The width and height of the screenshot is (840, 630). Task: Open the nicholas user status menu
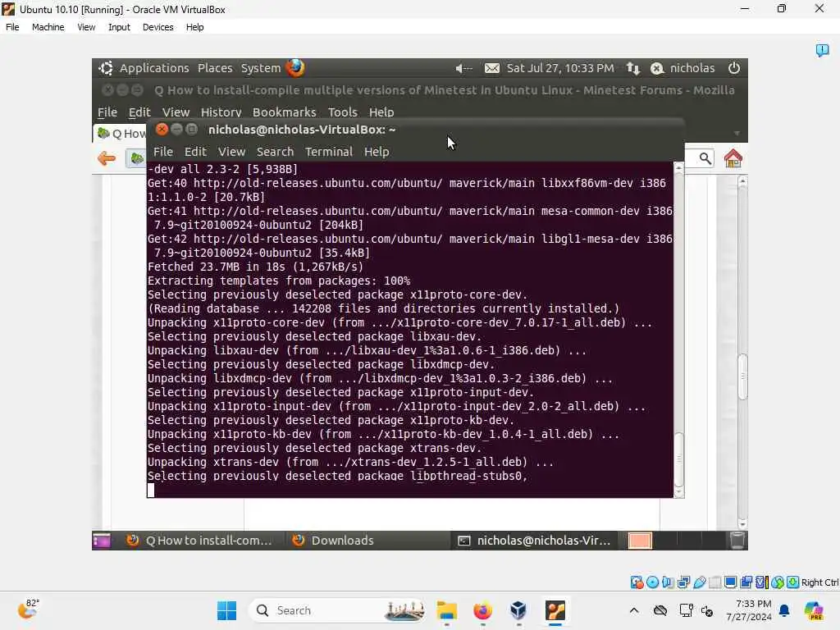click(682, 68)
